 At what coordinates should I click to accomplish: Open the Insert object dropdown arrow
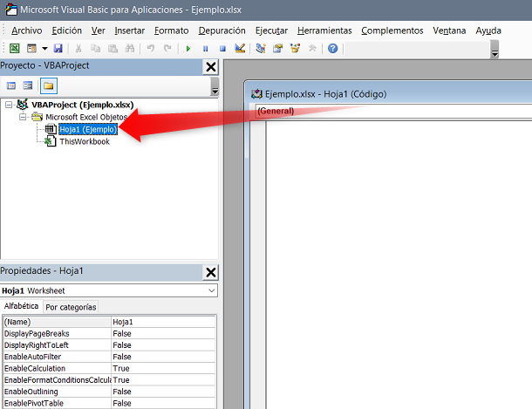(x=44, y=49)
